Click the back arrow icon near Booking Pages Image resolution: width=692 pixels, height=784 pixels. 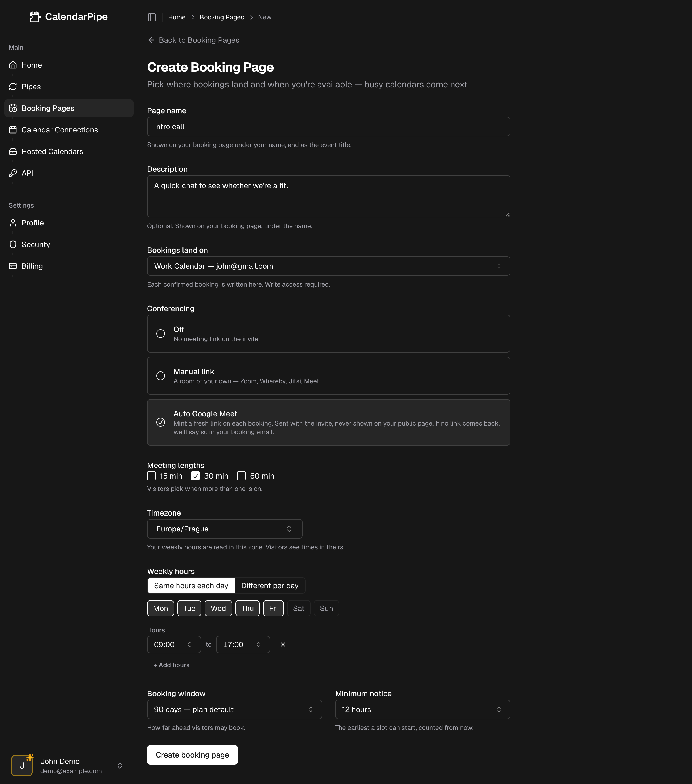151,40
